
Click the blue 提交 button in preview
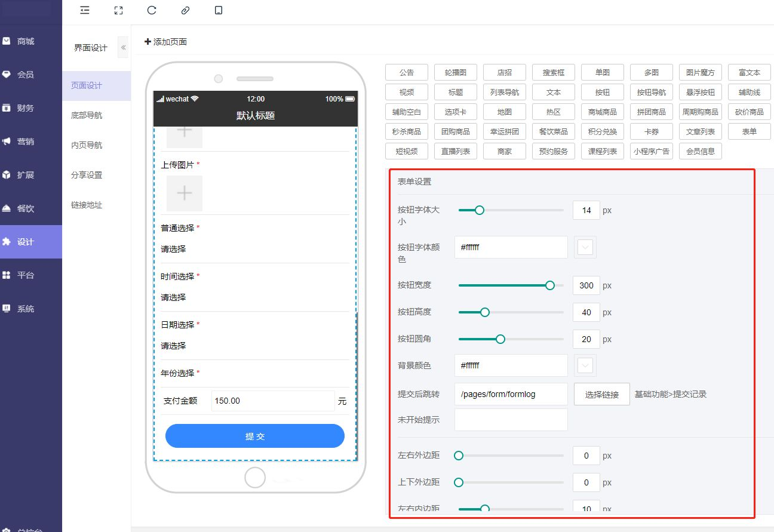(255, 436)
